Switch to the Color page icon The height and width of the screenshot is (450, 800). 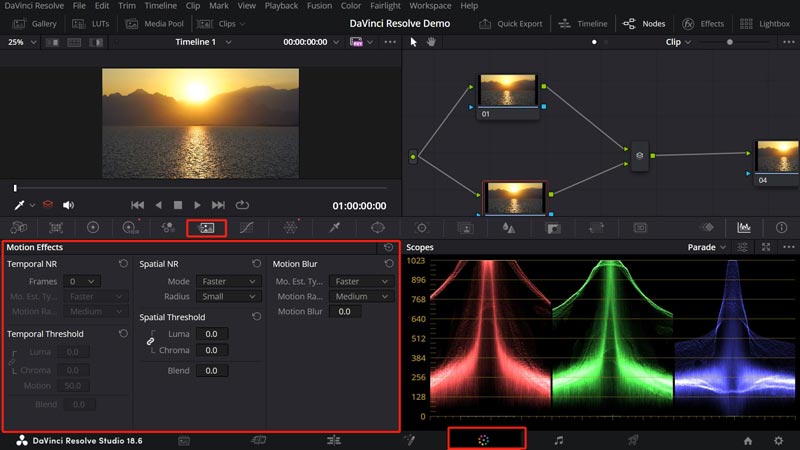[x=485, y=439]
